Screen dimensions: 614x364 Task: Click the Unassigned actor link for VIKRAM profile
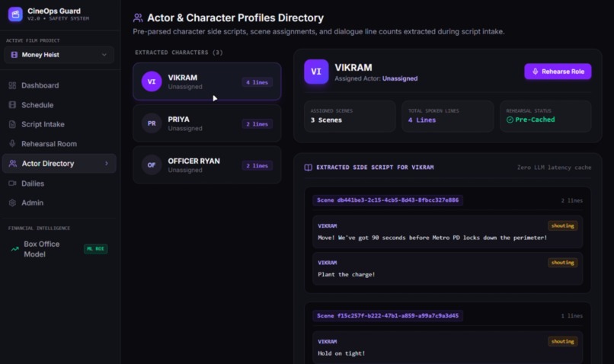coord(400,78)
